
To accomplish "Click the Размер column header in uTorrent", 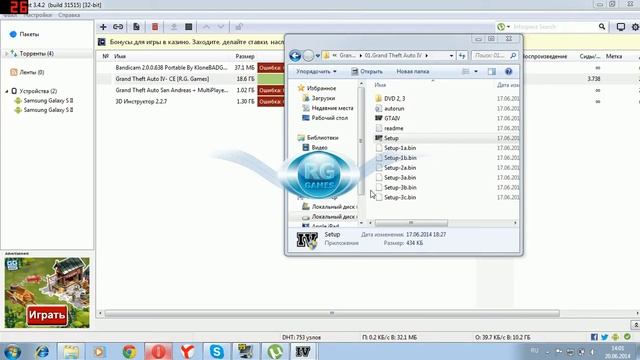I will pos(245,56).
